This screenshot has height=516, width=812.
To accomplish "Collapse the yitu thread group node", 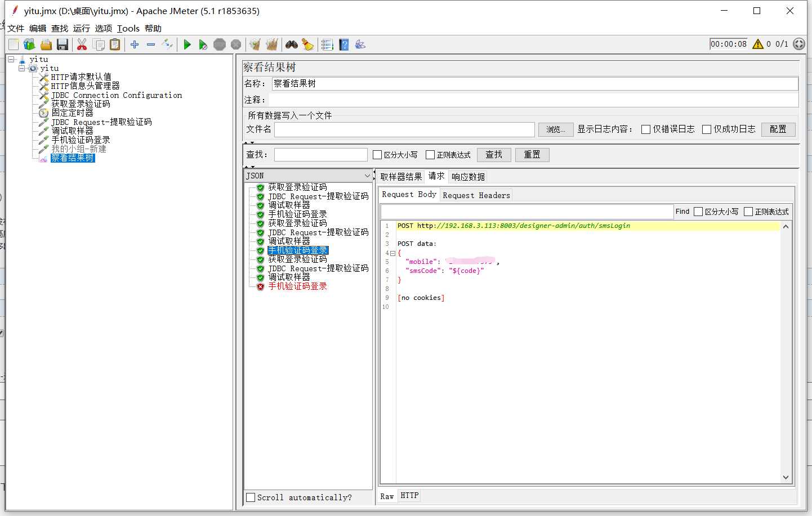I will coord(21,68).
